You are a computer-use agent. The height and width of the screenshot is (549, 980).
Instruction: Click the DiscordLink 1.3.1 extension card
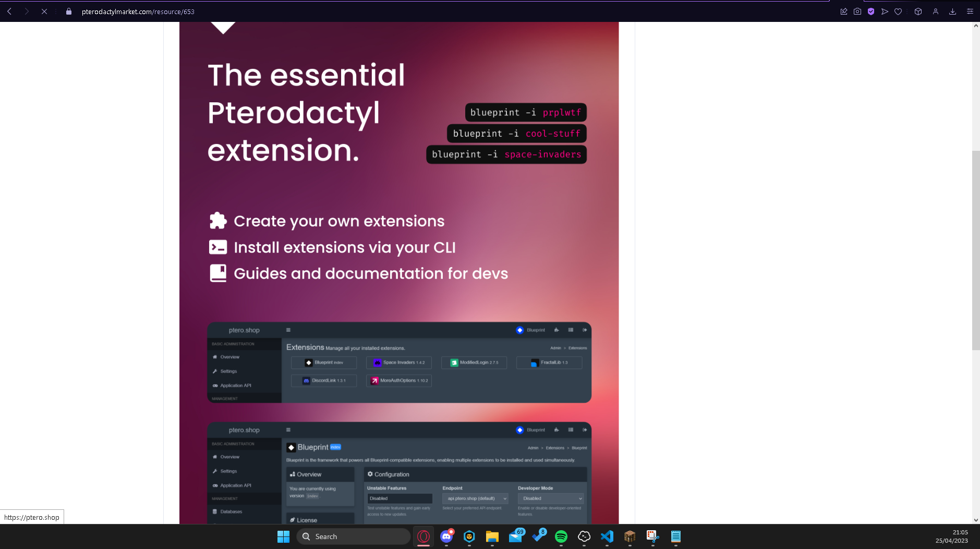click(x=324, y=380)
